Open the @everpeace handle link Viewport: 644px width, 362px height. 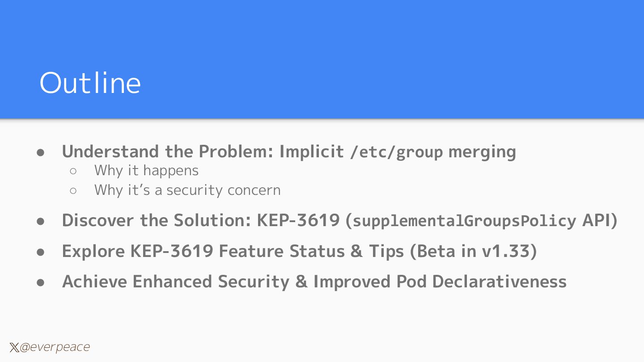pos(55,347)
